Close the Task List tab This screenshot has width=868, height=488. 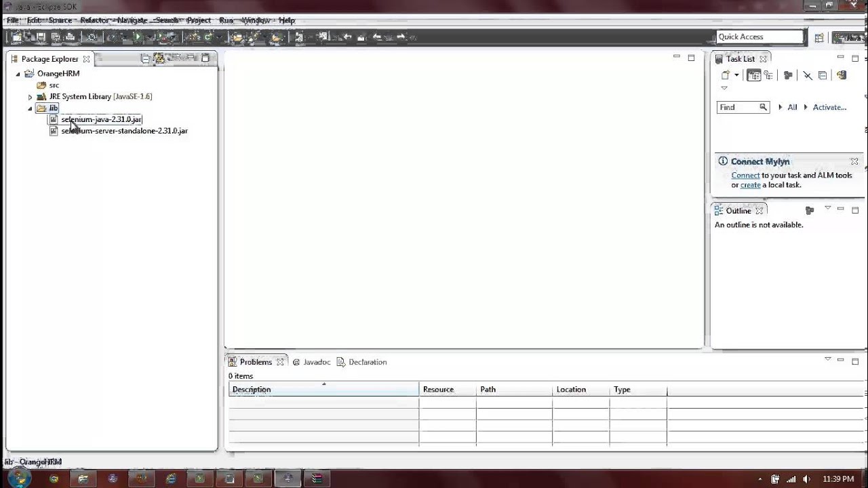coord(763,59)
